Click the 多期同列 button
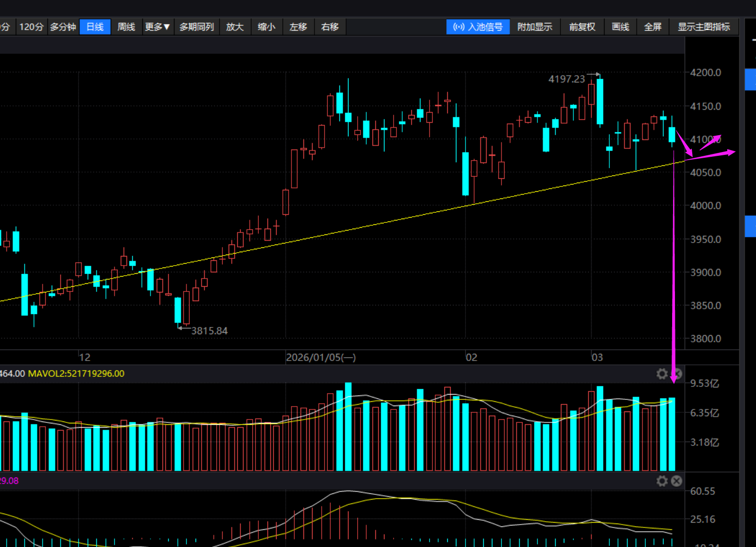This screenshot has height=547, width=756. click(197, 27)
